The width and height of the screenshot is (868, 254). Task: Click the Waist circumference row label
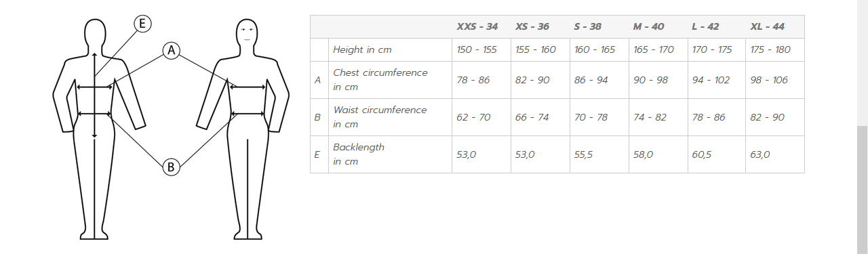(380, 117)
